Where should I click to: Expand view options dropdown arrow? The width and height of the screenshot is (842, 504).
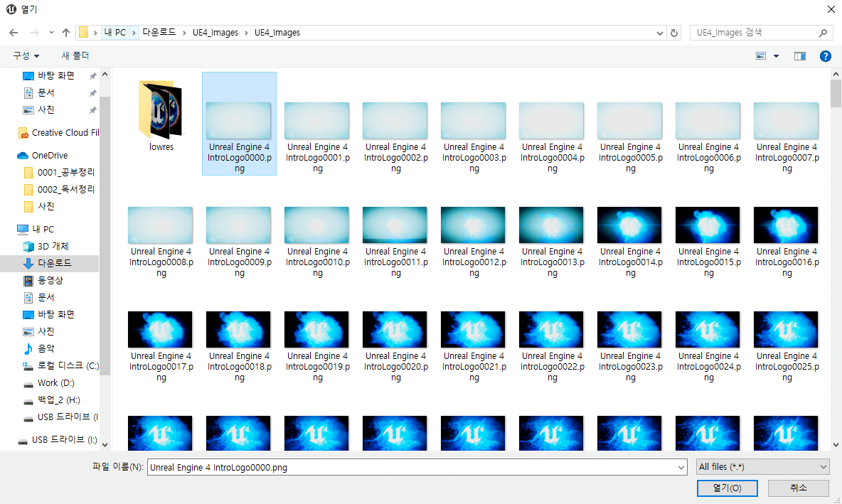776,56
